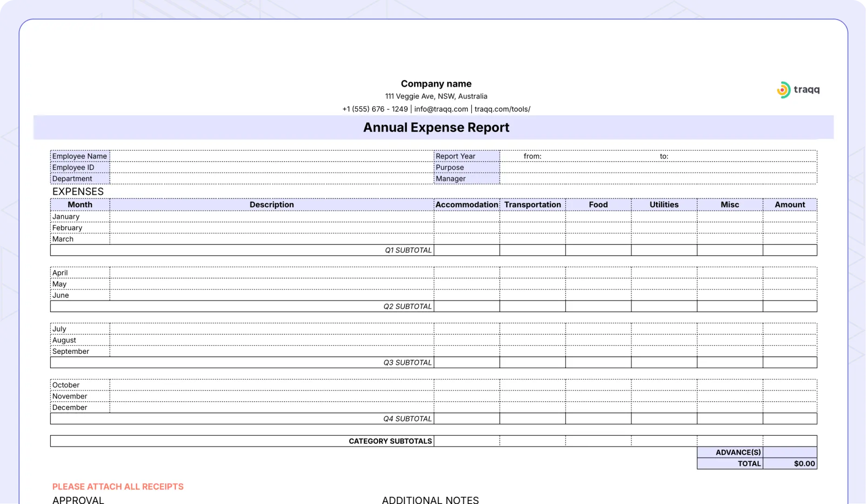Click the October Utilities cell
867x504 pixels.
pos(664,385)
